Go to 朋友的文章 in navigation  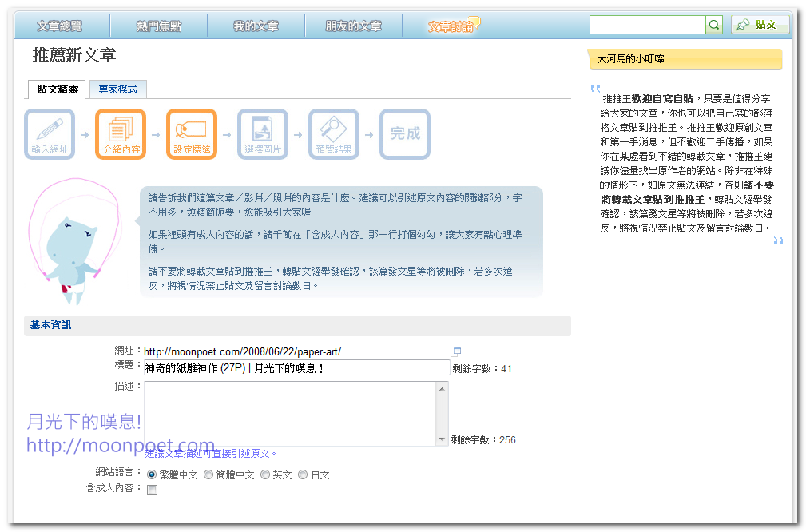353,26
